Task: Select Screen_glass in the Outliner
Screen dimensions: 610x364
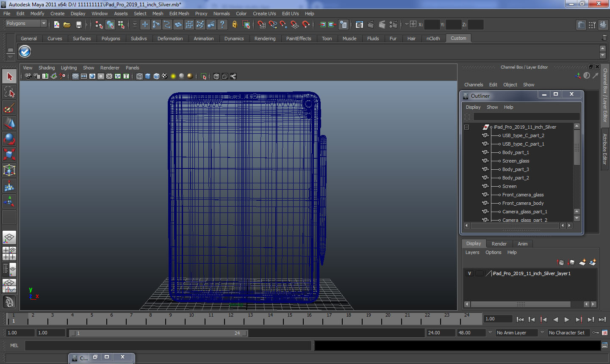Action: click(x=516, y=161)
